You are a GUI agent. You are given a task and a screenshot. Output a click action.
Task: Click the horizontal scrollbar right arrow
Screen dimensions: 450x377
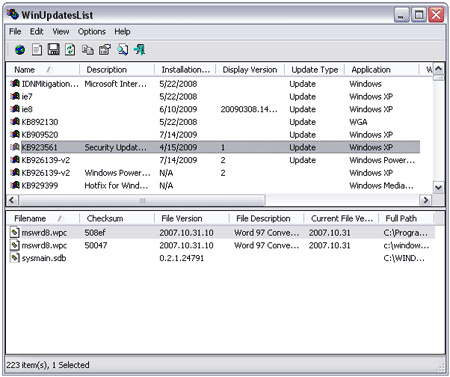(426, 200)
